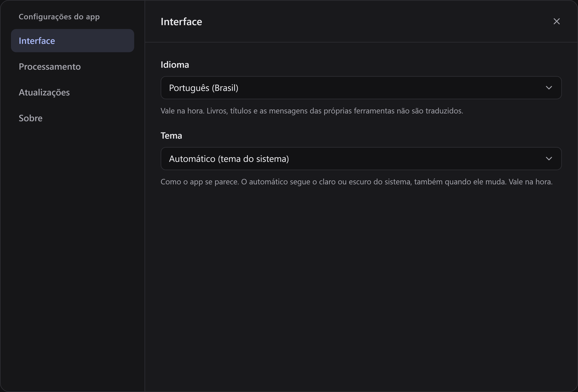Click the Idioma field label
The image size is (578, 392).
coord(175,65)
